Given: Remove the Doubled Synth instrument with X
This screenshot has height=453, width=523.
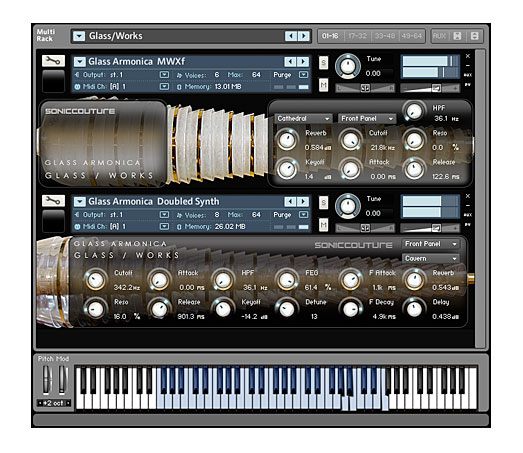Looking at the screenshot, I should [468, 196].
